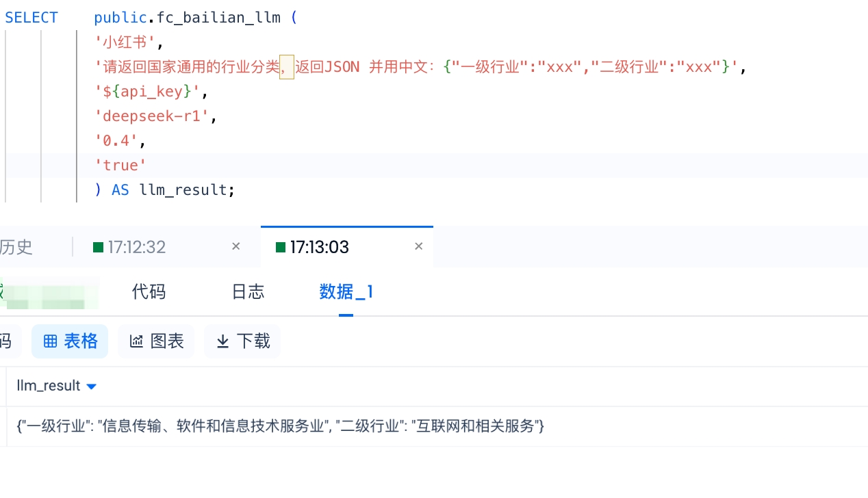The width and height of the screenshot is (868, 498).
Task: Click the SELECT keyword in the editor
Action: coord(31,18)
